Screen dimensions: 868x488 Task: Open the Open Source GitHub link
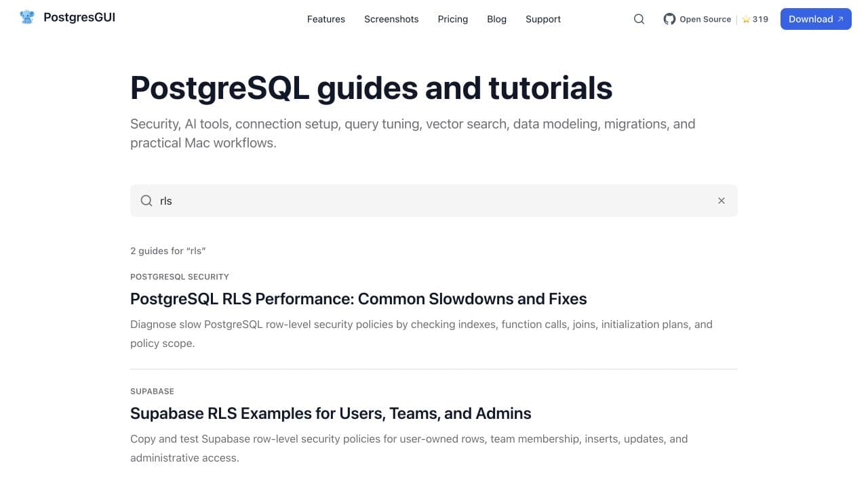[x=705, y=19]
